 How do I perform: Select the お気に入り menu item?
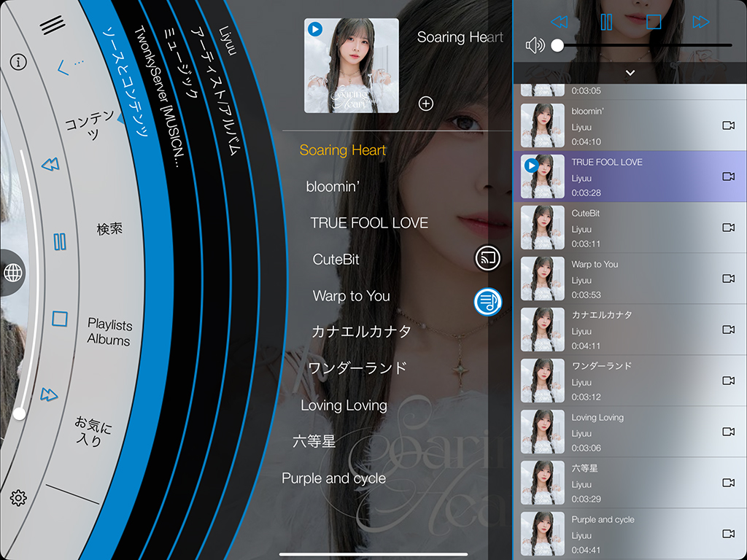(x=92, y=431)
